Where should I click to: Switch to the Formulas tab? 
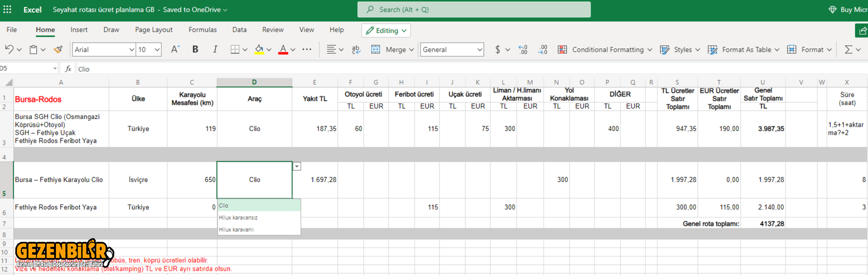coord(202,30)
